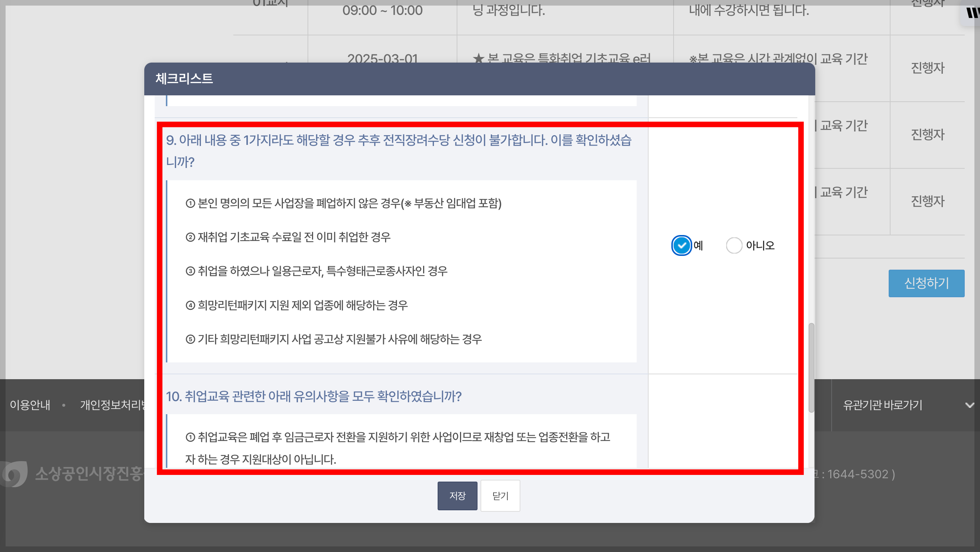
Task: Click the 저장 button in checklist dialog
Action: [x=457, y=495]
